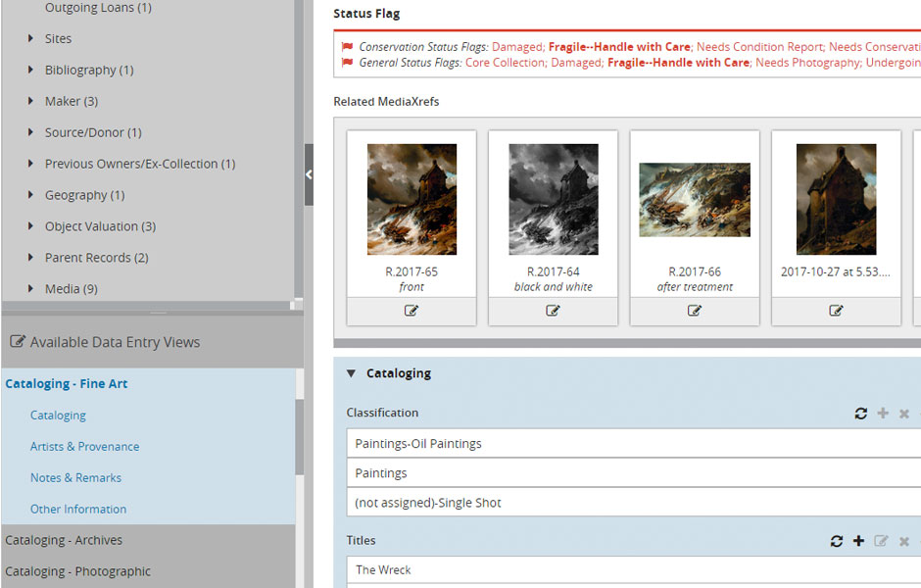Viewport: 921px width, 588px height.
Task: Click the sidebar collapse arrow handle
Action: pyautogui.click(x=309, y=174)
